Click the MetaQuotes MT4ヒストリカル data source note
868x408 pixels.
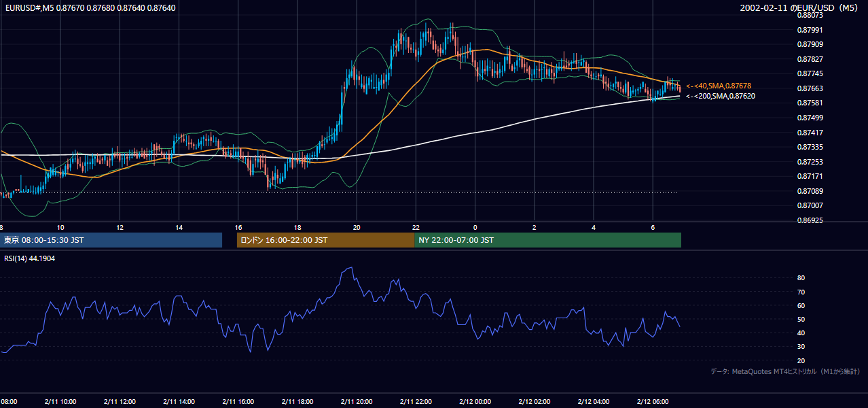click(785, 371)
